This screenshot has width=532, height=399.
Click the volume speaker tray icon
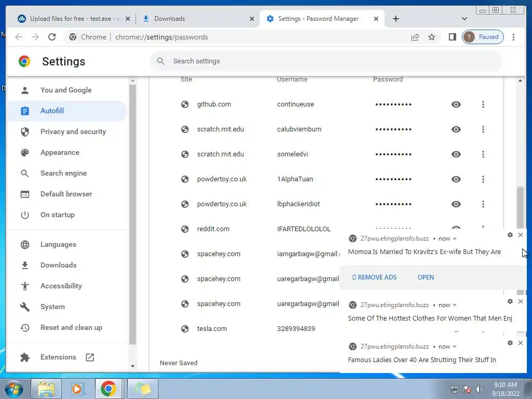(x=480, y=389)
